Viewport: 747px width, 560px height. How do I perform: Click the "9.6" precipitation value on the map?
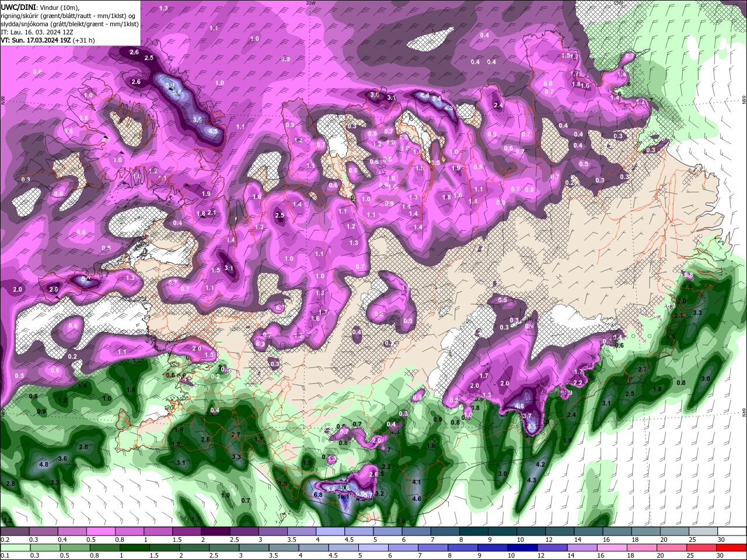(344, 488)
